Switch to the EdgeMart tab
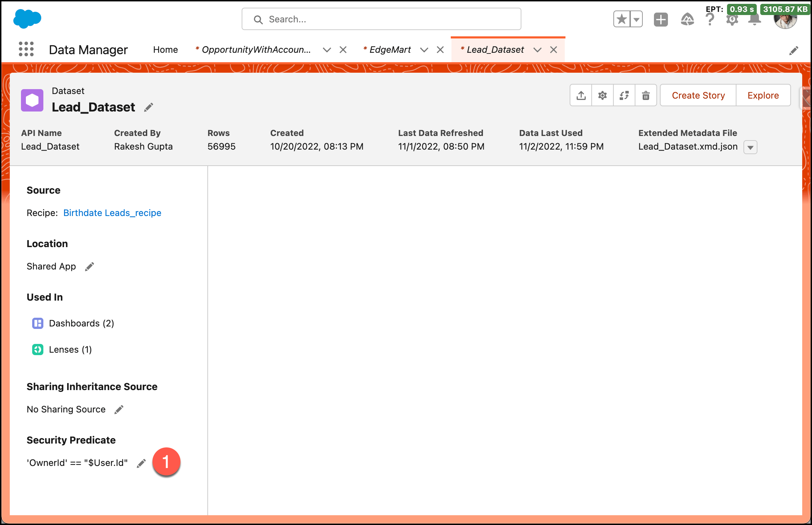Viewport: 812px width, 525px height. (x=390, y=50)
